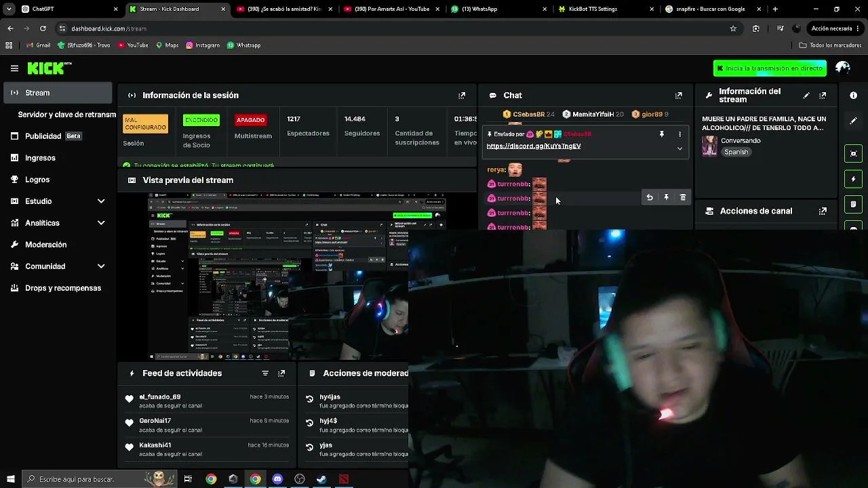
Task: Go back in browser history
Action: (10, 28)
